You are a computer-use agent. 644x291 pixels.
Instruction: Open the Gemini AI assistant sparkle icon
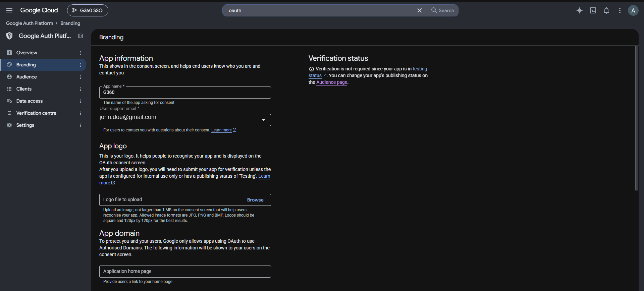579,10
